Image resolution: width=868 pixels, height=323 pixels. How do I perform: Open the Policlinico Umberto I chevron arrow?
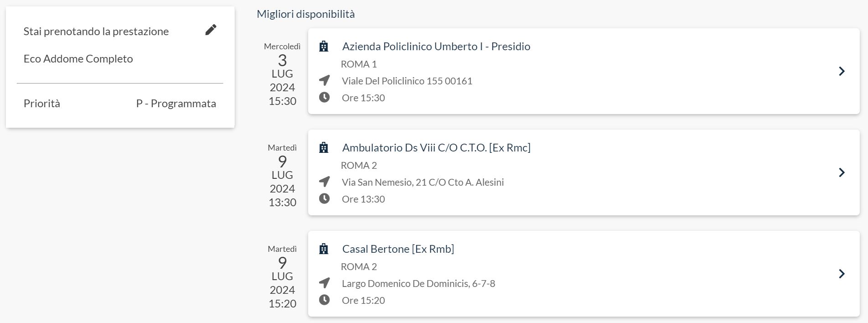click(842, 71)
